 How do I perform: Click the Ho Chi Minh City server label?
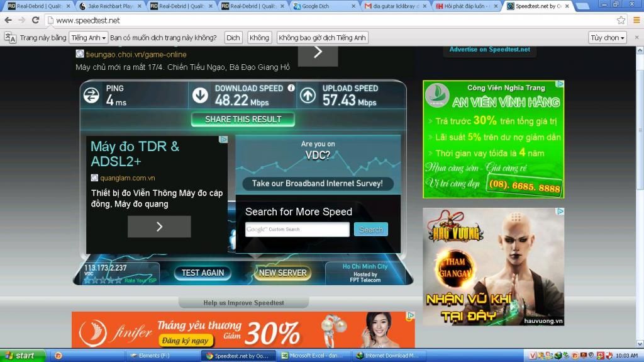coord(365,266)
